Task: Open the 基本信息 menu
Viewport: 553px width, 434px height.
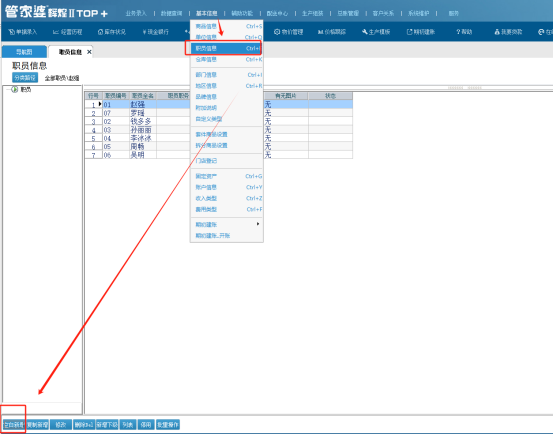Action: [x=207, y=13]
